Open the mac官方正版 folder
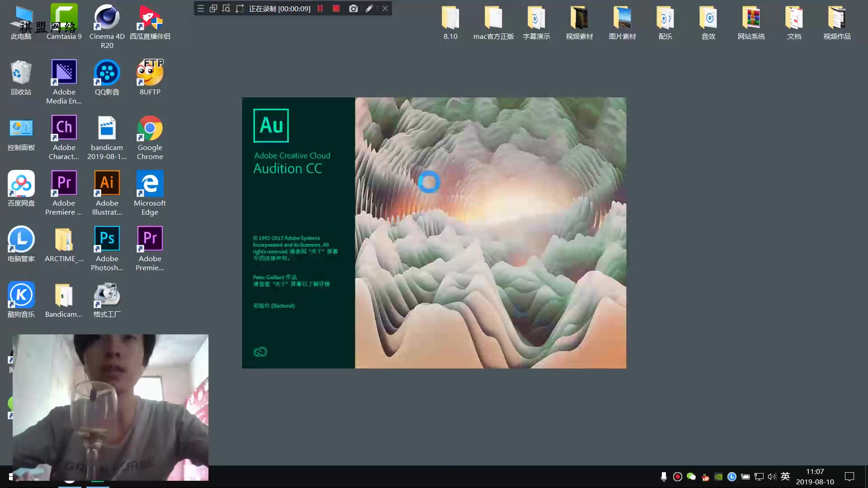 [493, 22]
